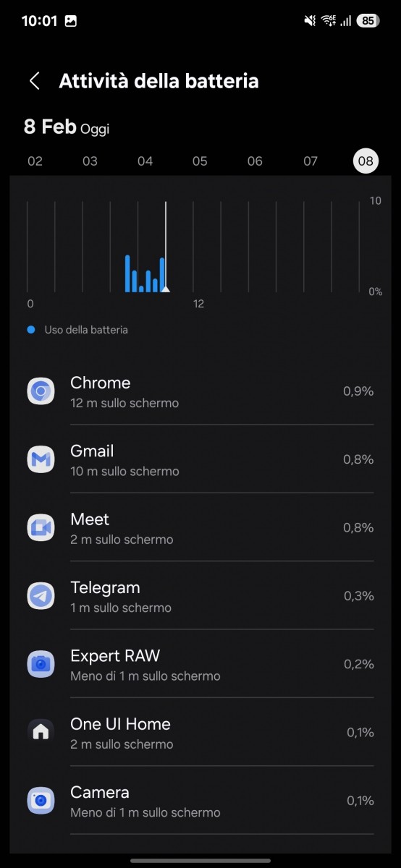Open Meet 0,8% usage entry
Viewport: 401px width, 868px height.
pos(200,528)
